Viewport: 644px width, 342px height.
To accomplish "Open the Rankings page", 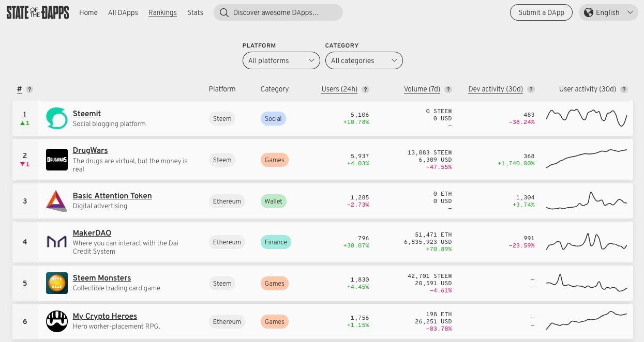I will (162, 12).
